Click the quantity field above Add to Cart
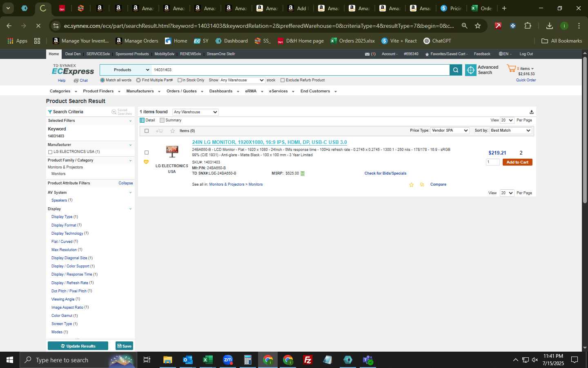588x368 pixels. 492,162
